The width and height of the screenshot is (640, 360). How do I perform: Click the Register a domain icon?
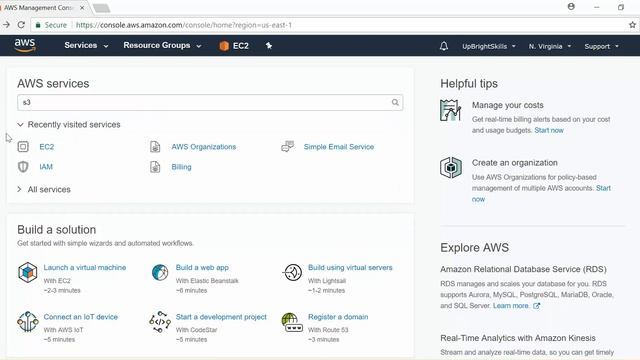(x=292, y=322)
